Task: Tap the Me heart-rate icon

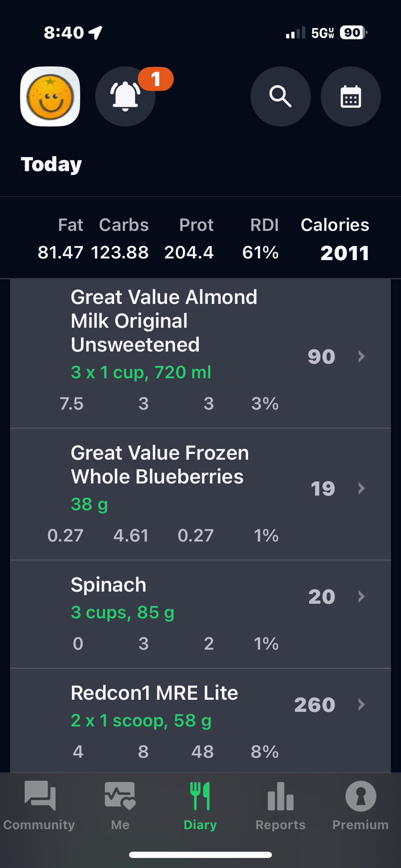Action: 120,796
